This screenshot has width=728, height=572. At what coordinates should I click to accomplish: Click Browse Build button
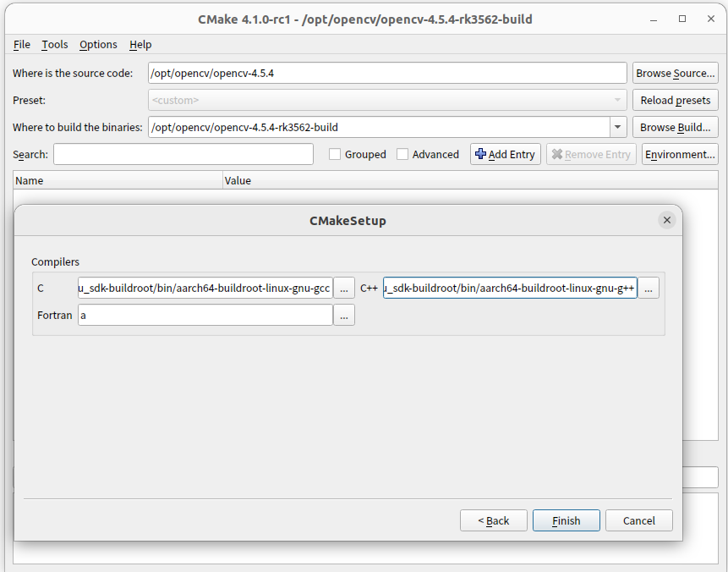click(x=675, y=127)
